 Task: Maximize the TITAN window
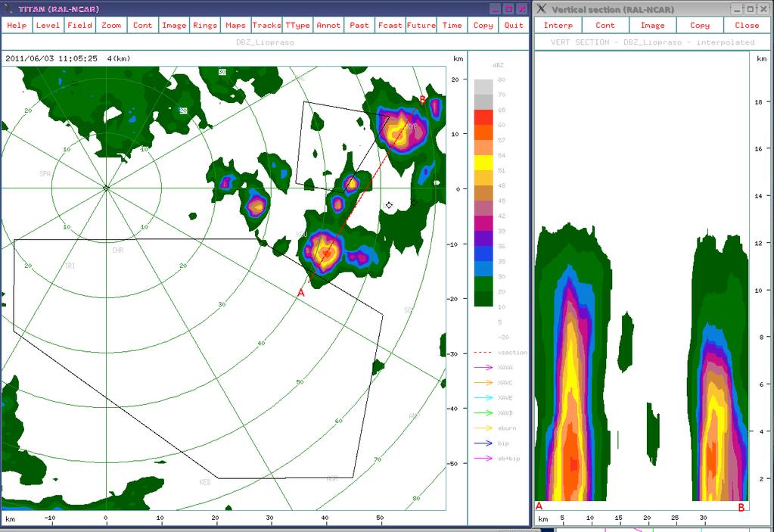(x=508, y=9)
